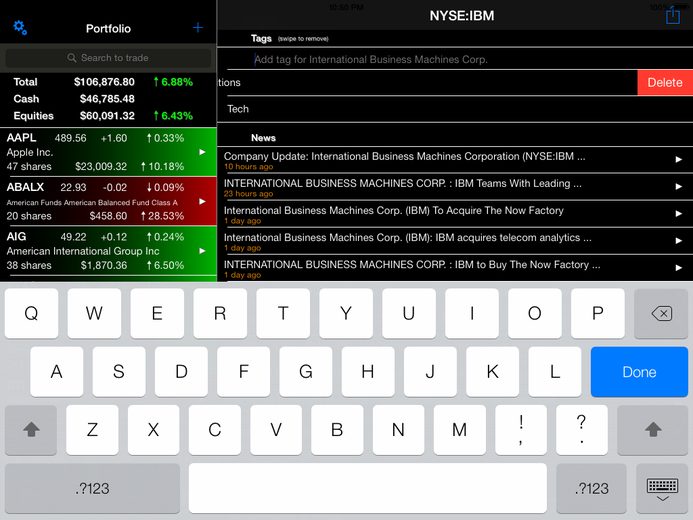Tap the L key
693x520 pixels.
(555, 372)
